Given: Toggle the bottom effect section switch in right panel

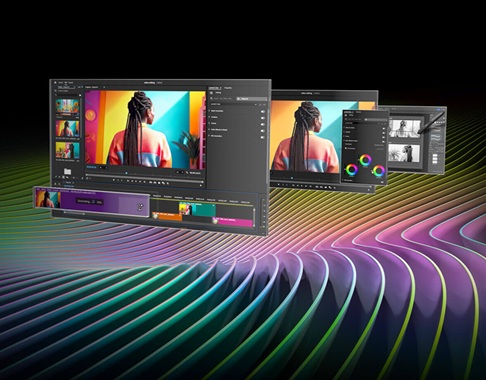Looking at the screenshot, I should 263,137.
